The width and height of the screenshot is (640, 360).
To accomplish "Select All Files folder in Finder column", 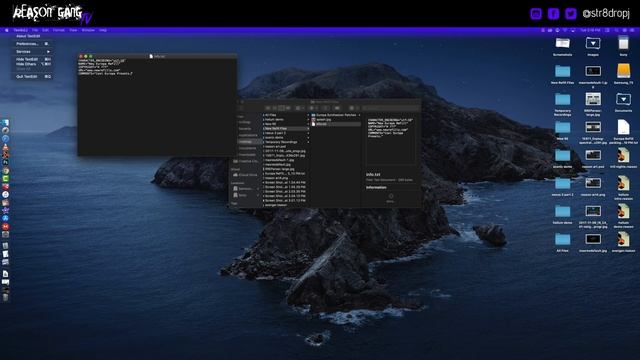I will tap(286, 115).
